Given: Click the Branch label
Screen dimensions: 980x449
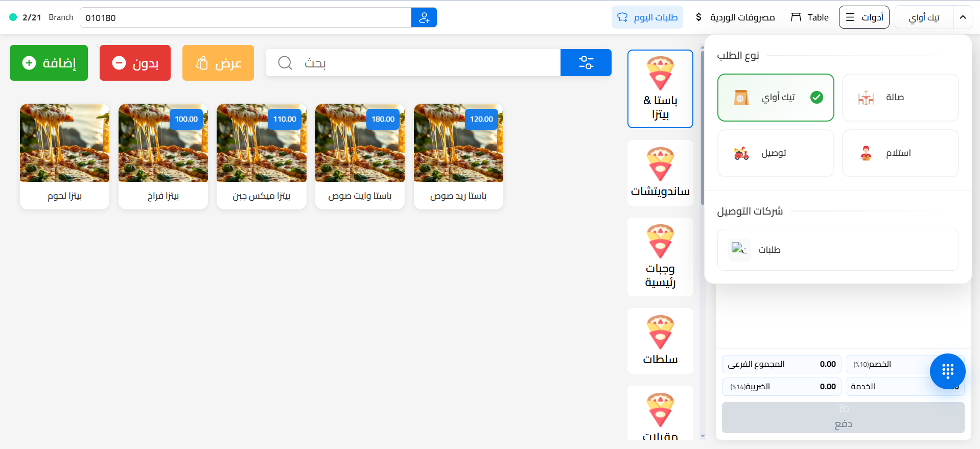Looking at the screenshot, I should click(x=61, y=17).
